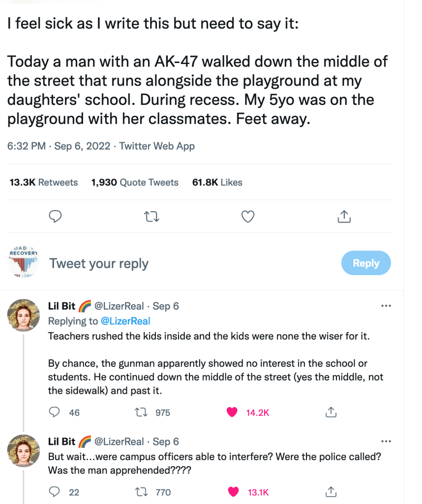
Task: Unlike the reply with 14.2K likes
Action: (232, 412)
